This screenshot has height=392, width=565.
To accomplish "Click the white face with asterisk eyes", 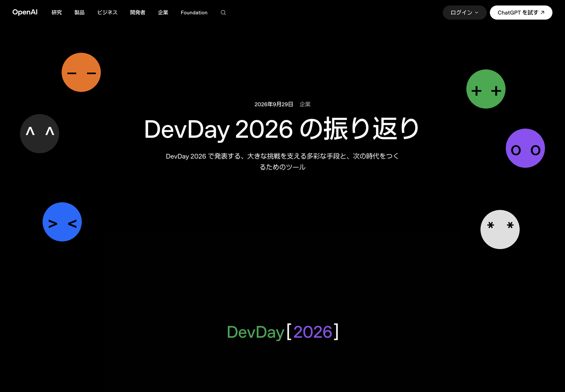I will pos(500,230).
